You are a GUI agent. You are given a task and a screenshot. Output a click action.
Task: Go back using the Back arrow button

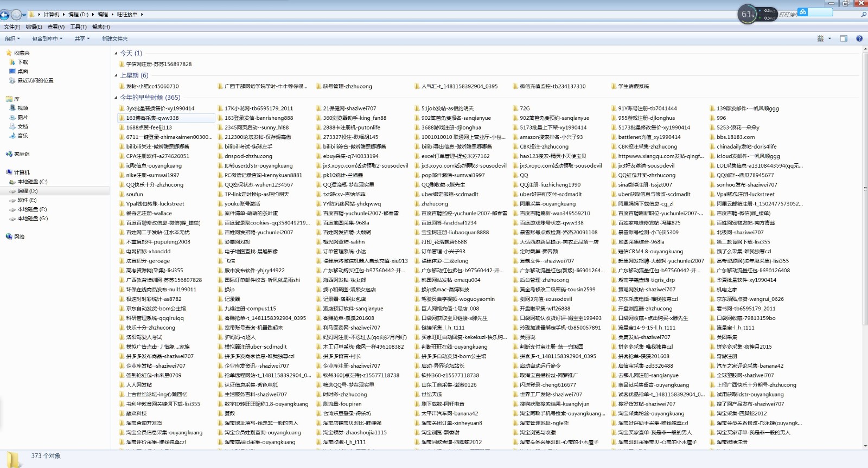pos(5,15)
